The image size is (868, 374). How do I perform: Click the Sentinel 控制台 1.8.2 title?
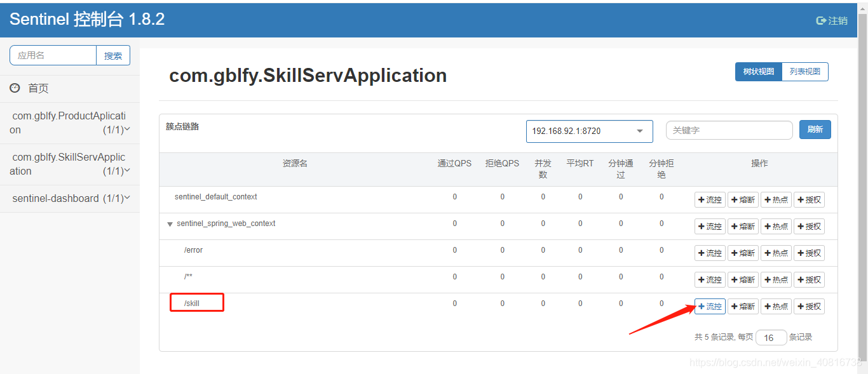(x=87, y=19)
